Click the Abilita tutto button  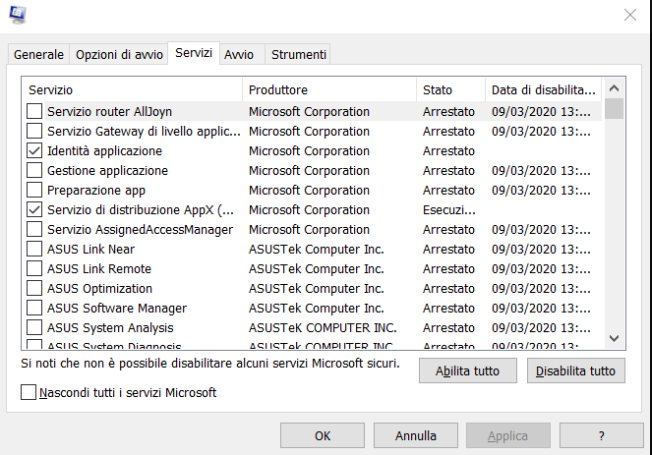468,371
